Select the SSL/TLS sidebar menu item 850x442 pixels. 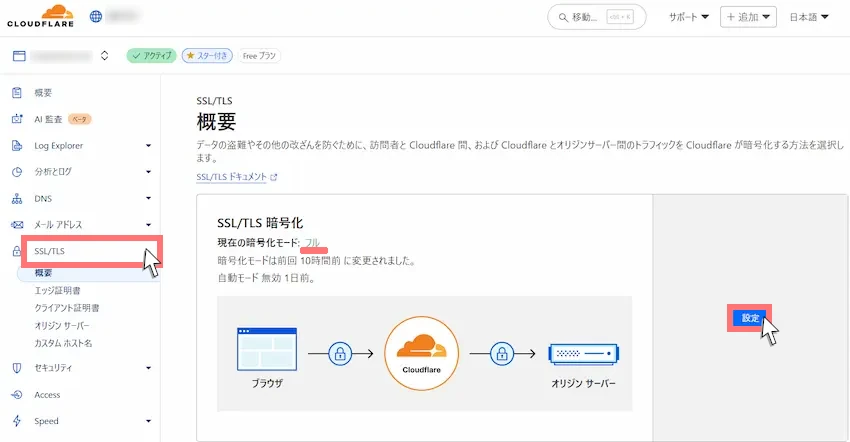click(x=91, y=251)
